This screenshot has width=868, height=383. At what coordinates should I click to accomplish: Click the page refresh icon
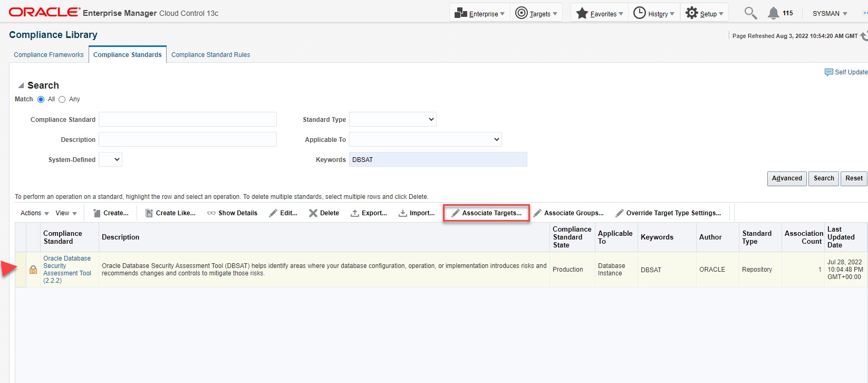864,36
